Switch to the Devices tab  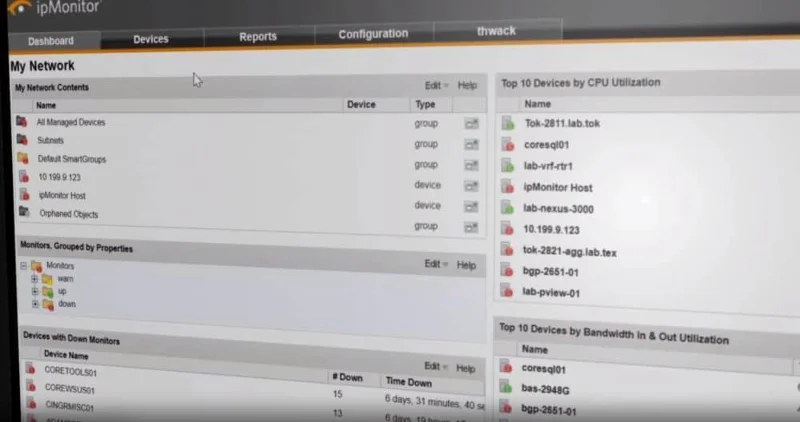[x=151, y=39]
